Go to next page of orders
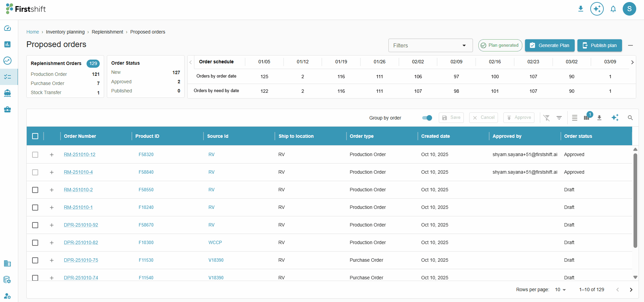The width and height of the screenshot is (644, 302). [631, 290]
